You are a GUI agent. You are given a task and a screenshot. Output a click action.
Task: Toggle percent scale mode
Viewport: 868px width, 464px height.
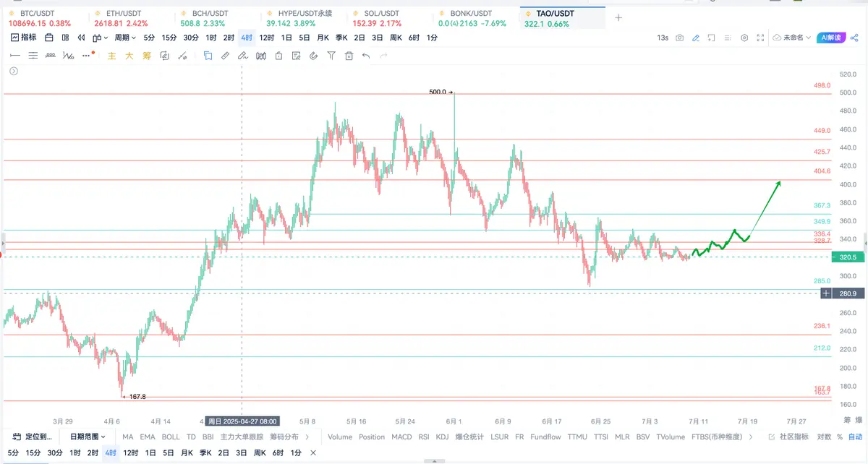(x=840, y=437)
